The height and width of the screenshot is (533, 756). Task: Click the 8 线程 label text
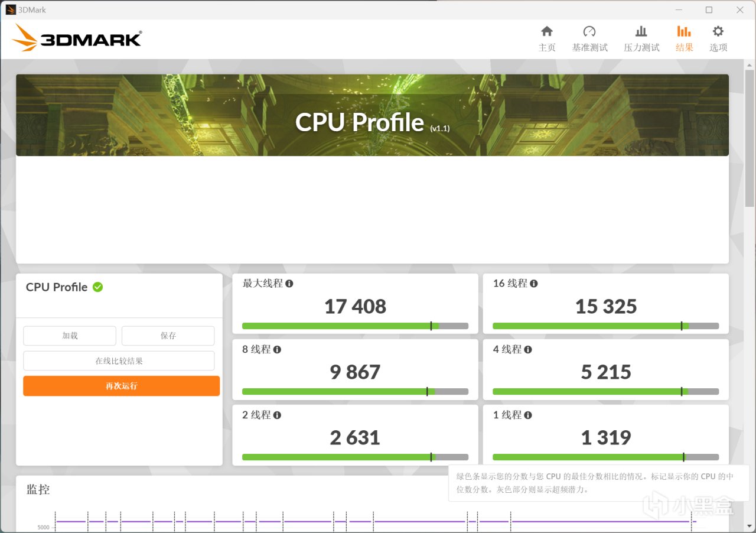coord(256,349)
